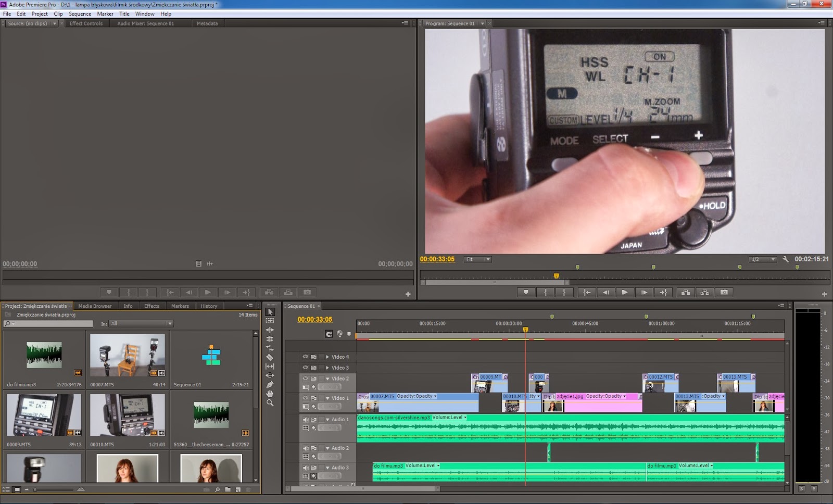Viewport: 833px width, 504px height.
Task: Select the Selection tool arrow
Action: click(270, 311)
